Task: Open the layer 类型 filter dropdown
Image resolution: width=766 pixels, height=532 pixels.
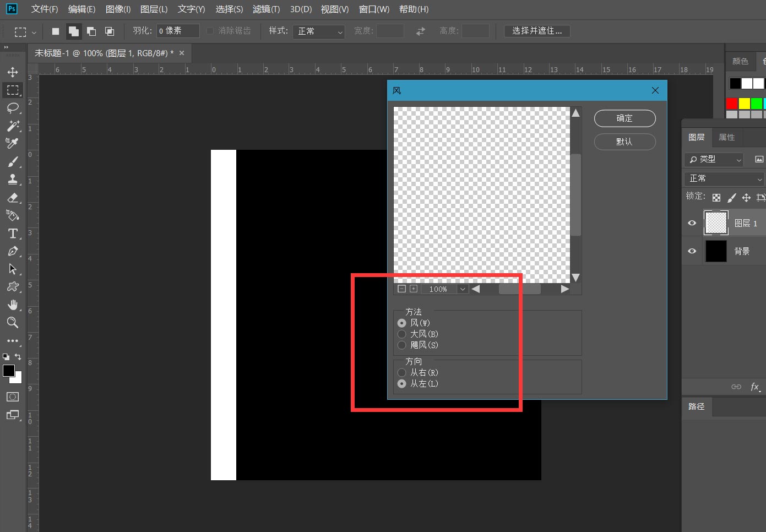Action: point(714,159)
